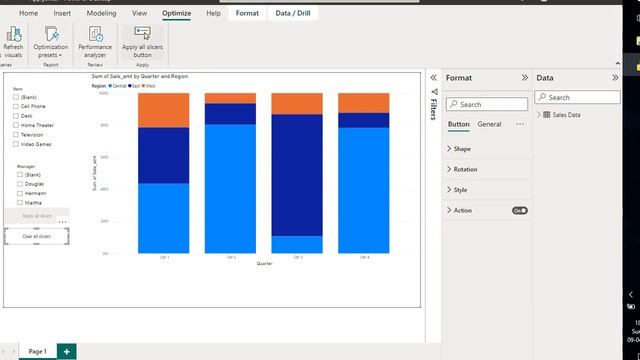640x360 pixels.
Task: Click the West legend color marker
Action: pos(144,86)
